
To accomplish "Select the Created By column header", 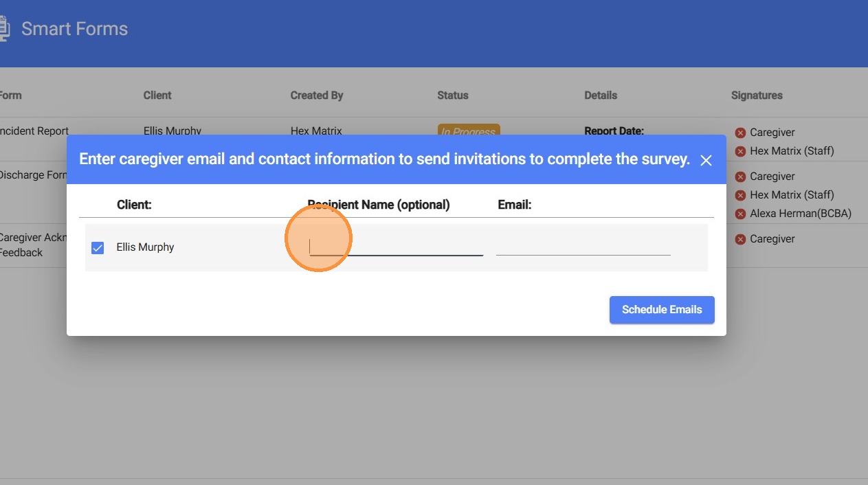I will click(x=316, y=95).
